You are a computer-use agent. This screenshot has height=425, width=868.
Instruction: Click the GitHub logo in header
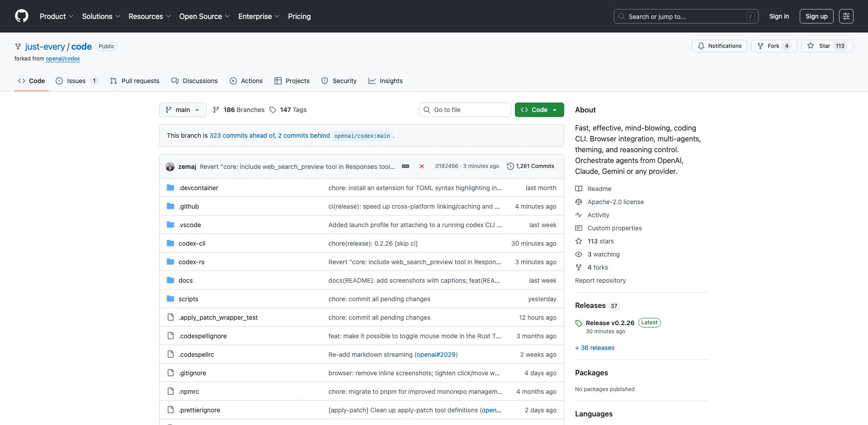(x=22, y=16)
